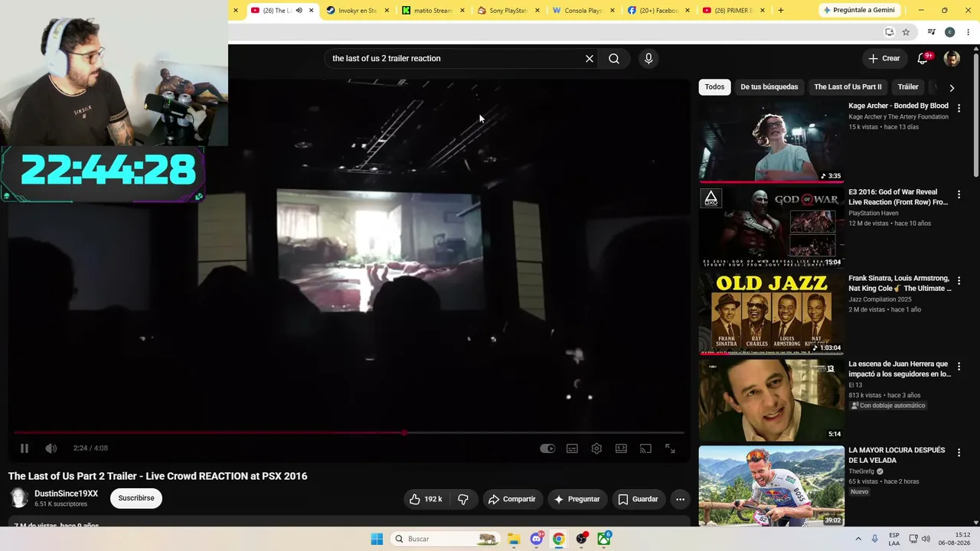Start voice search with the microphone
This screenshot has width=980, height=551.
coord(648,58)
